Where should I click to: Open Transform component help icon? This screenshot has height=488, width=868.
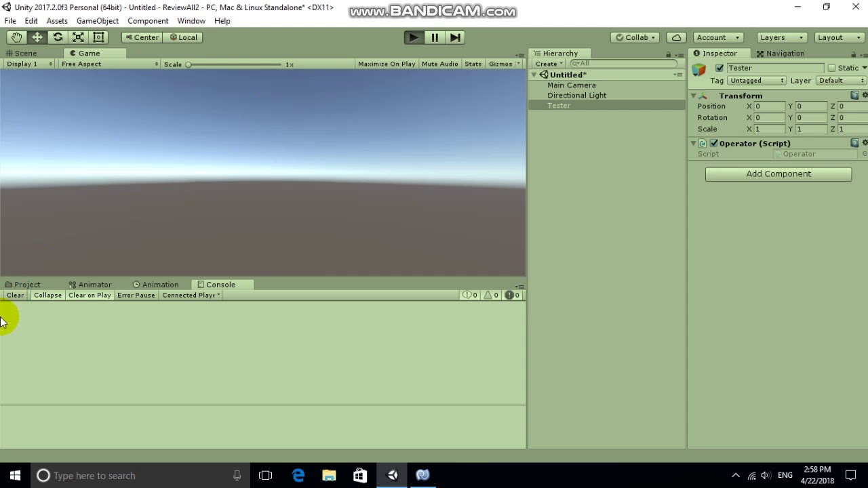854,96
